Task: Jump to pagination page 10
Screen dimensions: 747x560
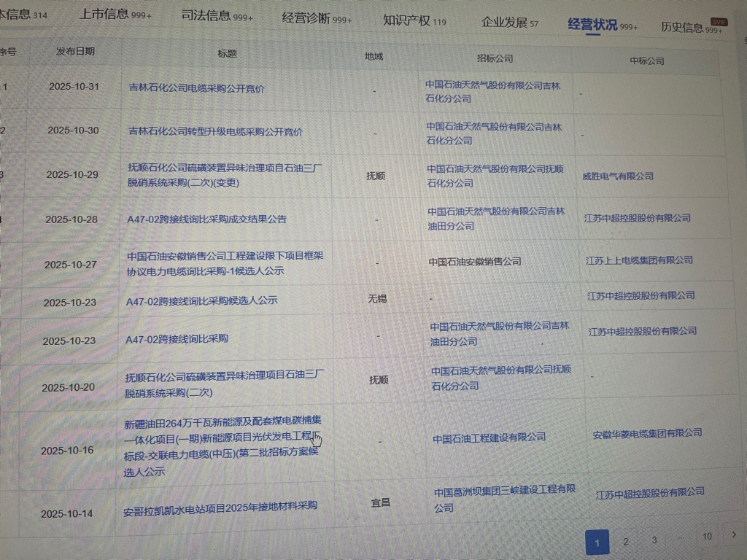Action: [x=707, y=537]
